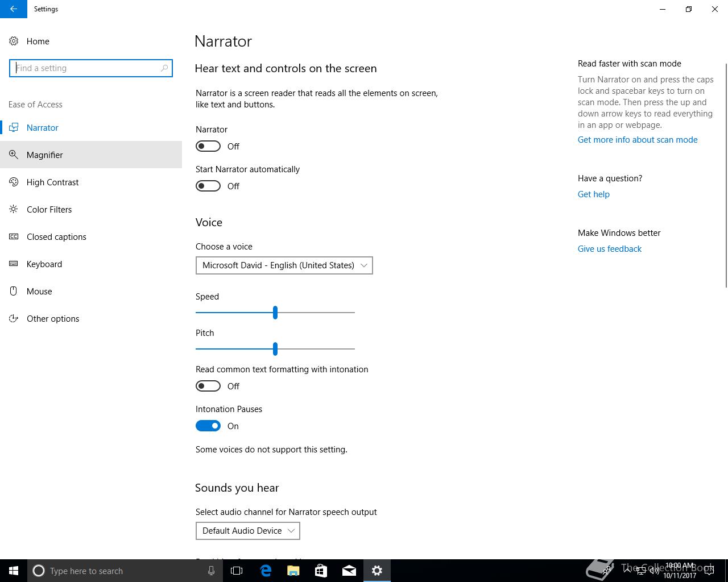Click the 'Sounds you hear' heading

coord(237,488)
